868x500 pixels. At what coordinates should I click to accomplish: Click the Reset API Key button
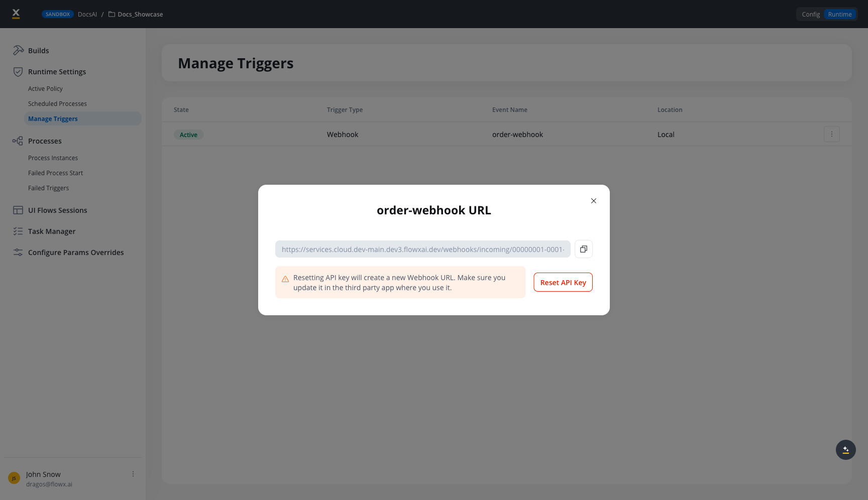(563, 282)
